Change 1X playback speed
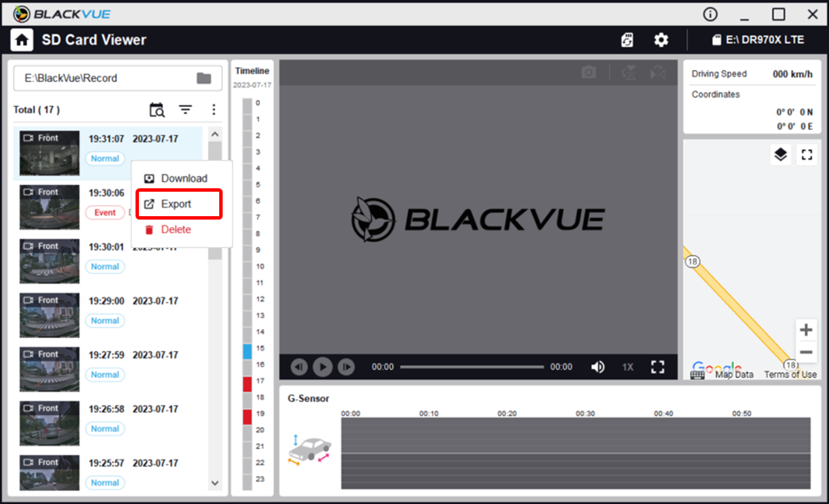This screenshot has height=504, width=829. pos(627,367)
